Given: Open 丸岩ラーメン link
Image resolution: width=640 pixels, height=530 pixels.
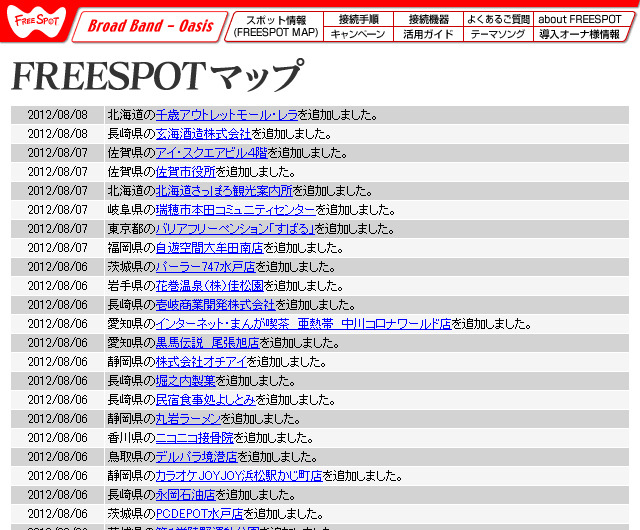Looking at the screenshot, I should tap(188, 419).
